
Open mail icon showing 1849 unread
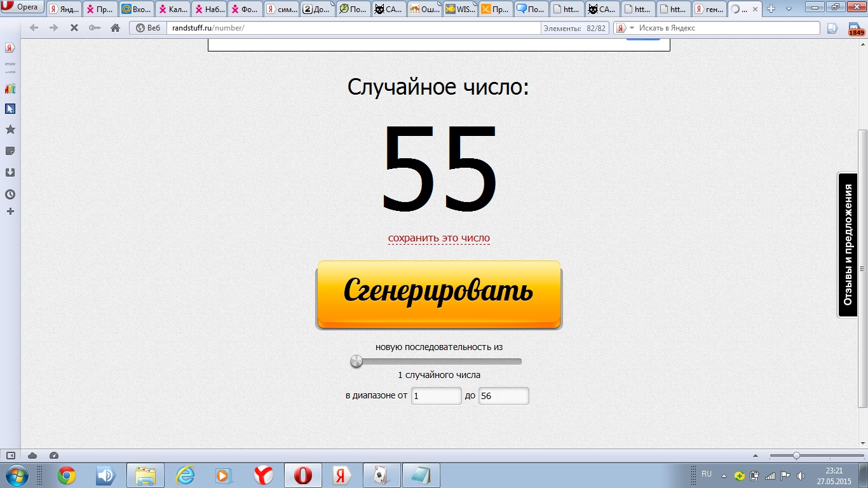856,29
